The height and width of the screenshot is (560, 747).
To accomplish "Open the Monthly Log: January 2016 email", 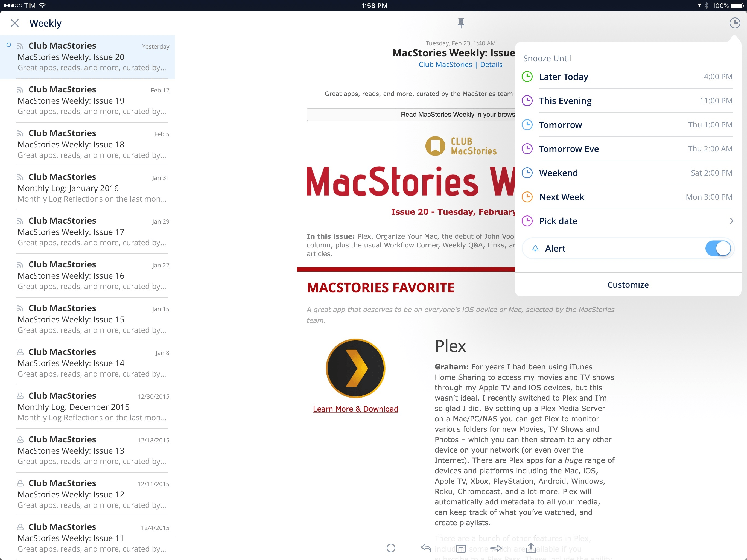I will 87,188.
